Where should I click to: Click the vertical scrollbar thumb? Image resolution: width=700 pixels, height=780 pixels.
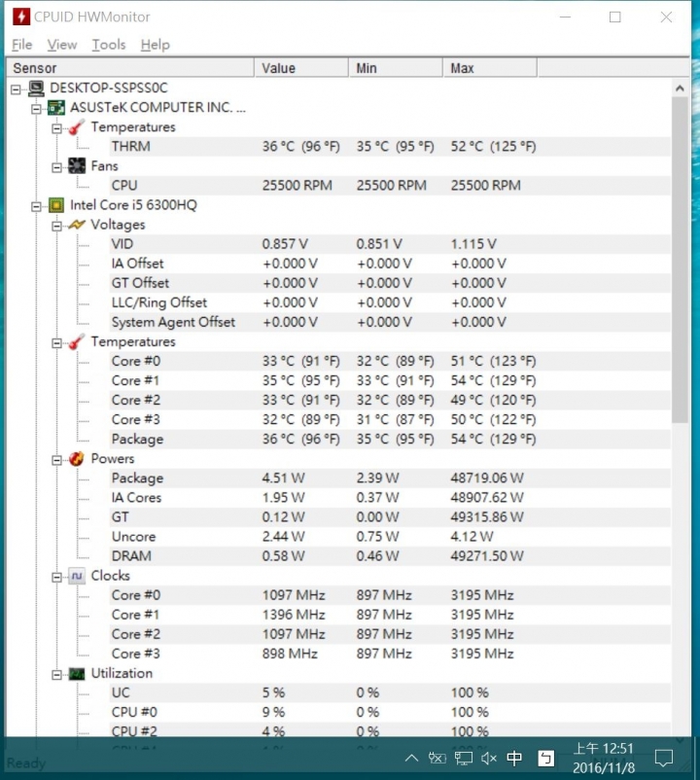680,261
